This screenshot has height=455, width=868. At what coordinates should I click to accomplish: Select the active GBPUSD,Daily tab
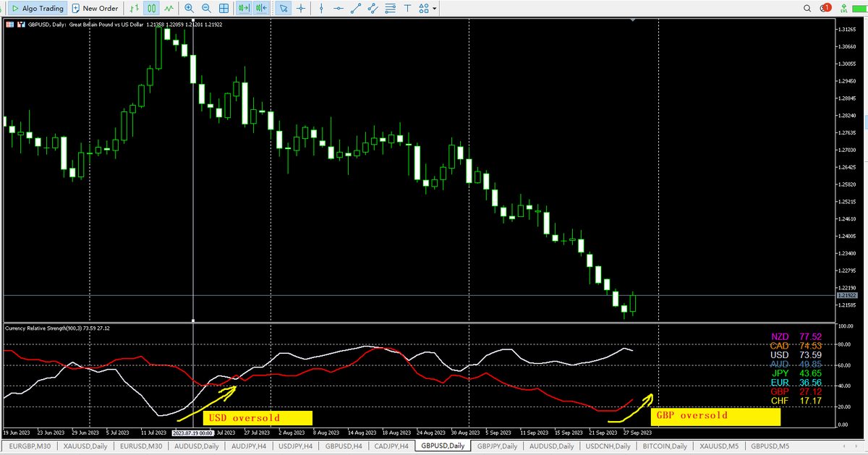[443, 446]
